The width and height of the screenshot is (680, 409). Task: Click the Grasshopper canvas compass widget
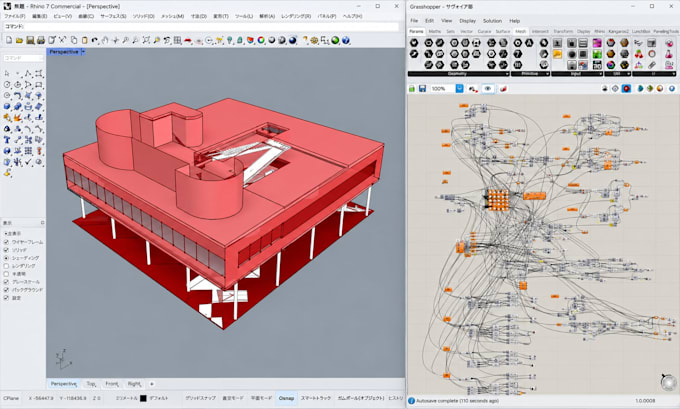tap(668, 382)
